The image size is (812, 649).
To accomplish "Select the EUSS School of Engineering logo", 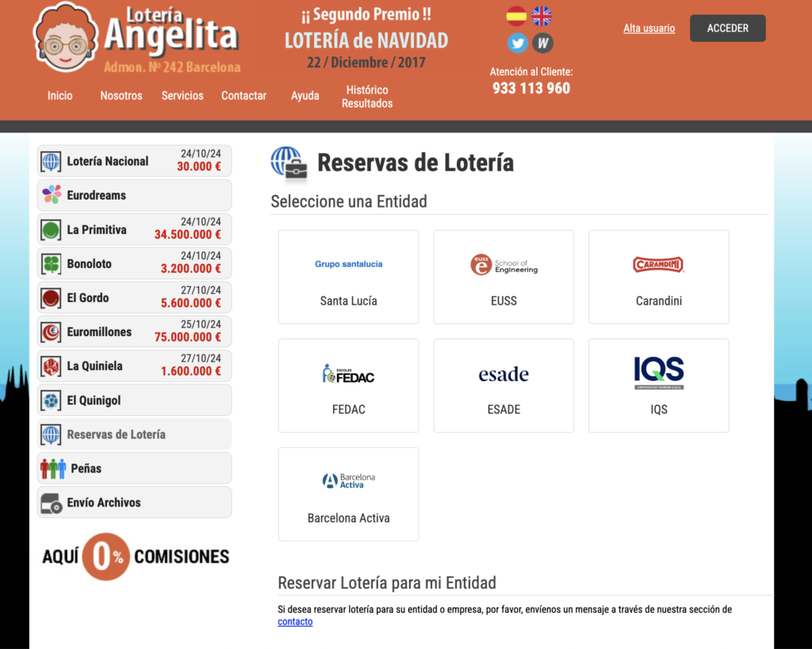I will tap(504, 265).
